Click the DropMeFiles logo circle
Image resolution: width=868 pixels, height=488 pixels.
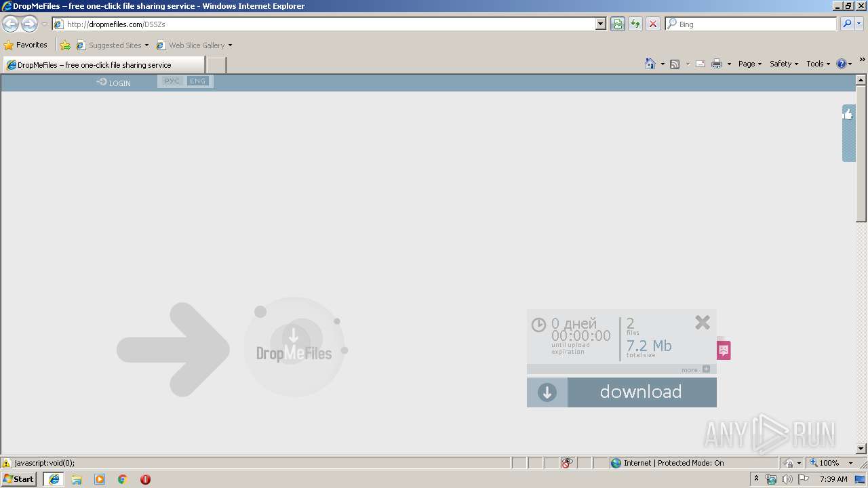(294, 346)
